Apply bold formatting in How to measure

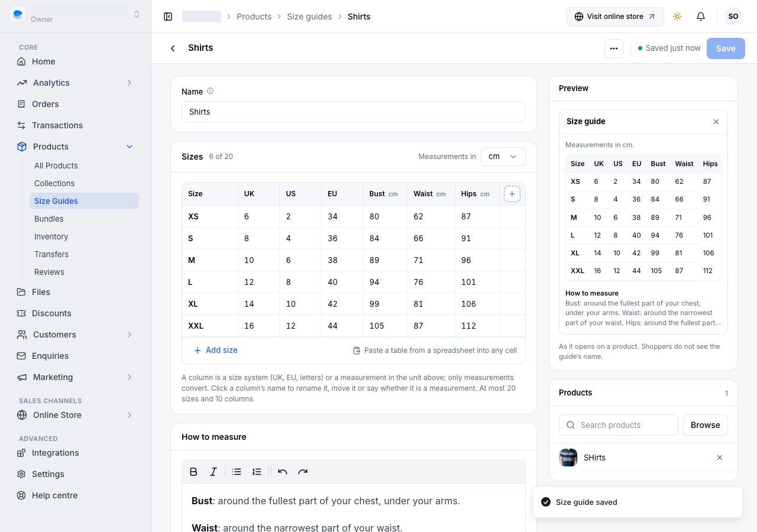tap(193, 472)
